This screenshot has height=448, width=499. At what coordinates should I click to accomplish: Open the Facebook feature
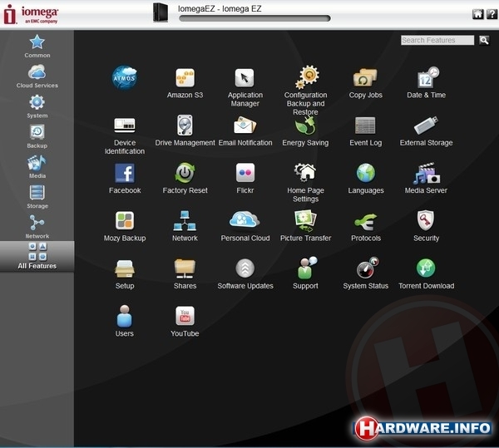pos(125,179)
